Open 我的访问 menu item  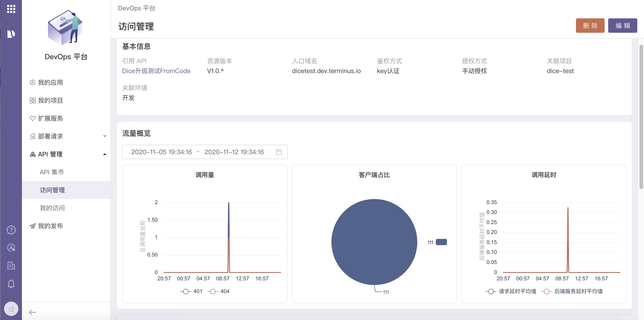click(52, 208)
